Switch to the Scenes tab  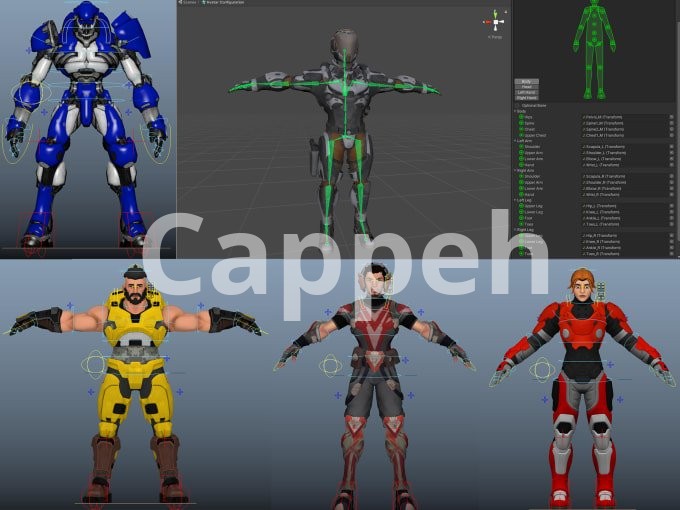click(189, 3)
